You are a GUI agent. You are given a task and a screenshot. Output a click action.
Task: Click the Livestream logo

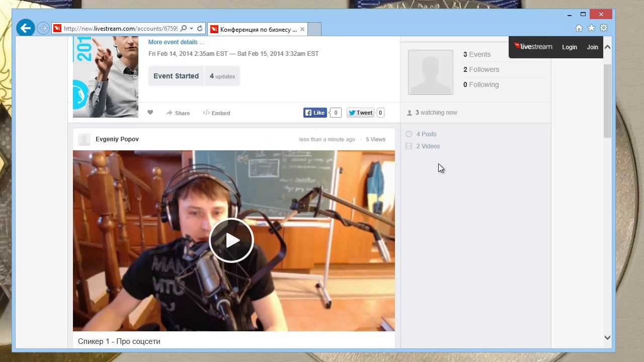533,47
